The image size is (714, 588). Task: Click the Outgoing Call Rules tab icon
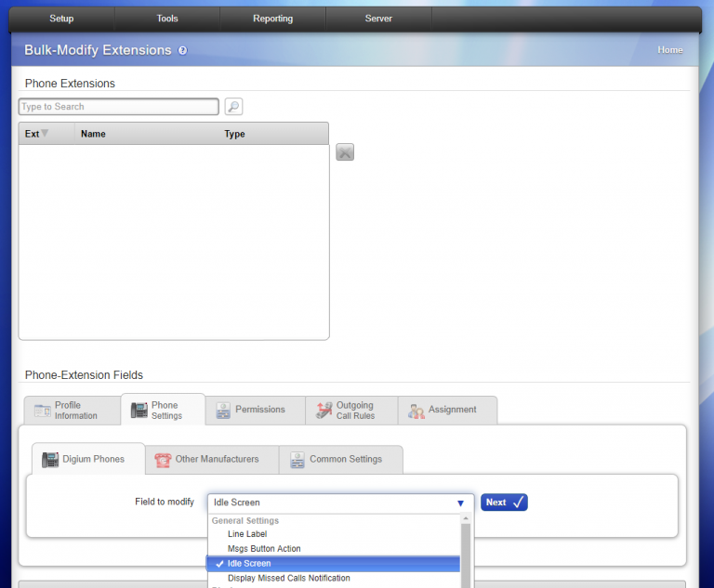point(324,410)
